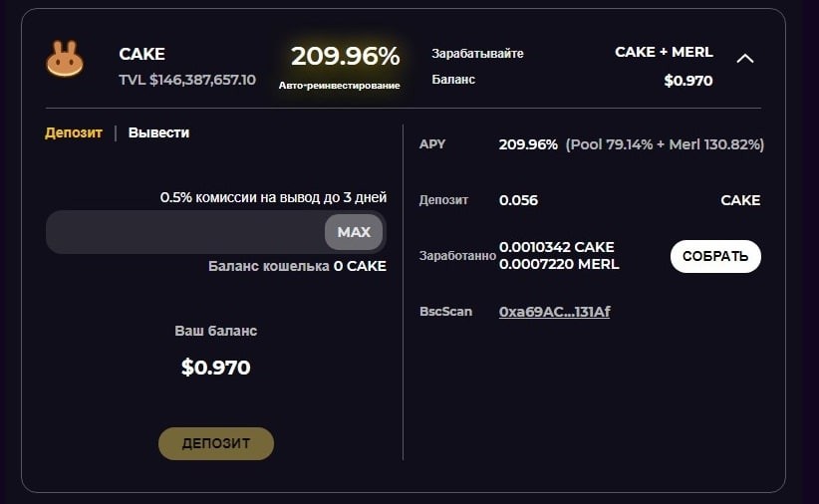Click the Баланс кошелька 0 CAKE text
This screenshot has width=819, height=504.
point(297,266)
